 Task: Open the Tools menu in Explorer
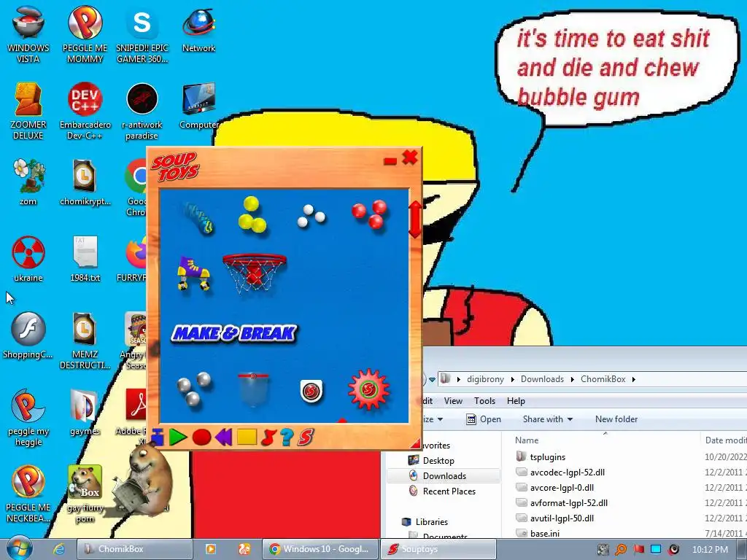[484, 401]
